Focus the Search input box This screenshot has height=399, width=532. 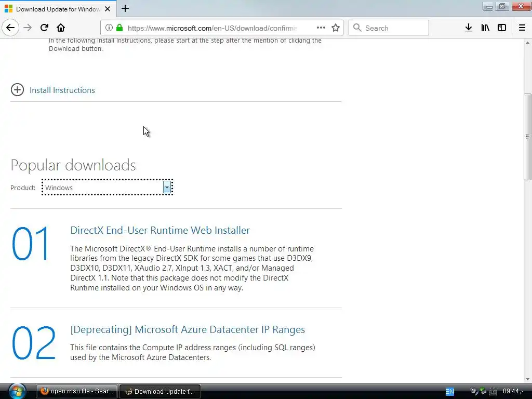(x=389, y=28)
